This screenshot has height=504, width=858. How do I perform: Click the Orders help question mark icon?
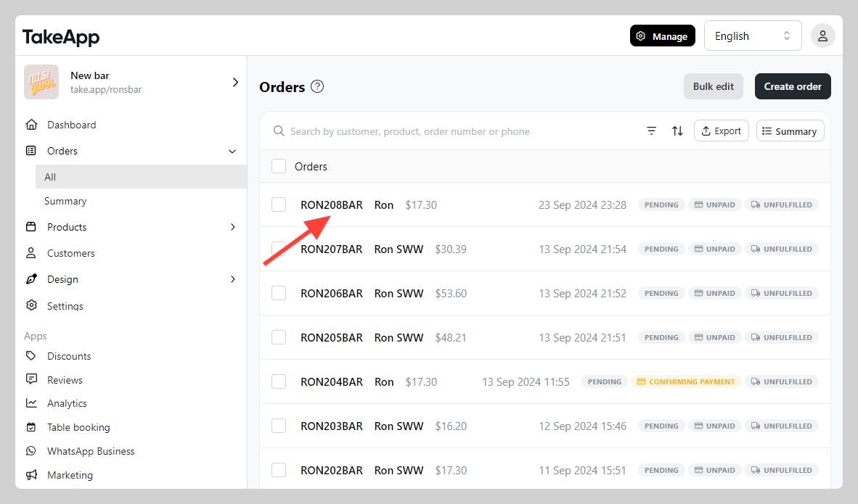[x=317, y=86]
